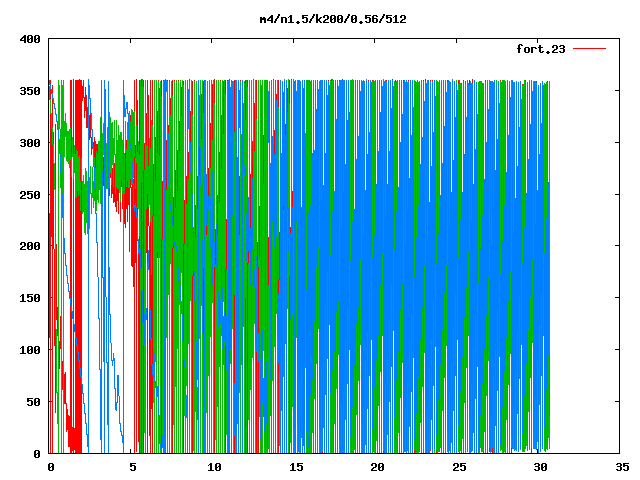640x480 pixels.
Task: Click the y-axis label 250
Action: coord(30,195)
